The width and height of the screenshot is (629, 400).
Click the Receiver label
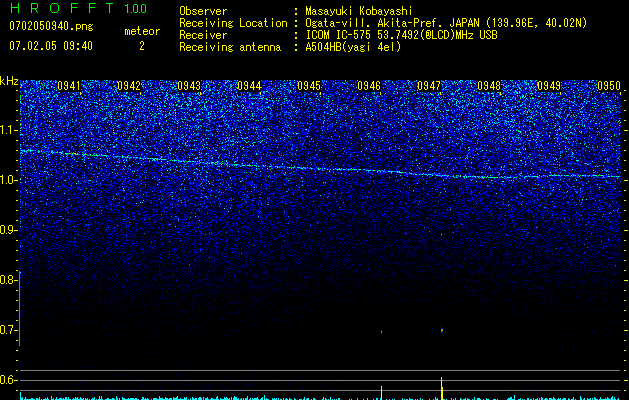pos(203,35)
